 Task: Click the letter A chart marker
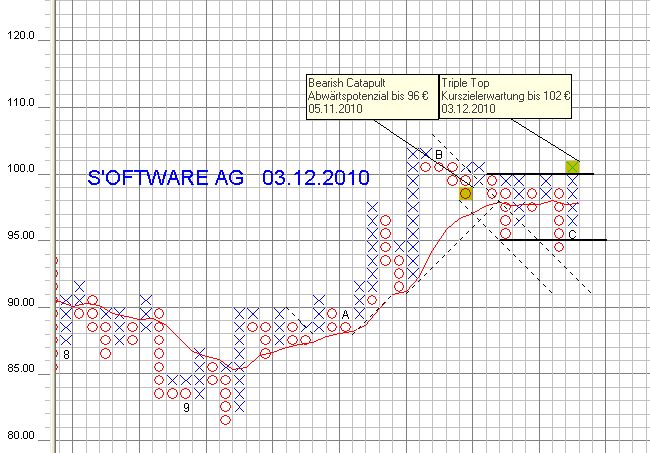tap(345, 315)
